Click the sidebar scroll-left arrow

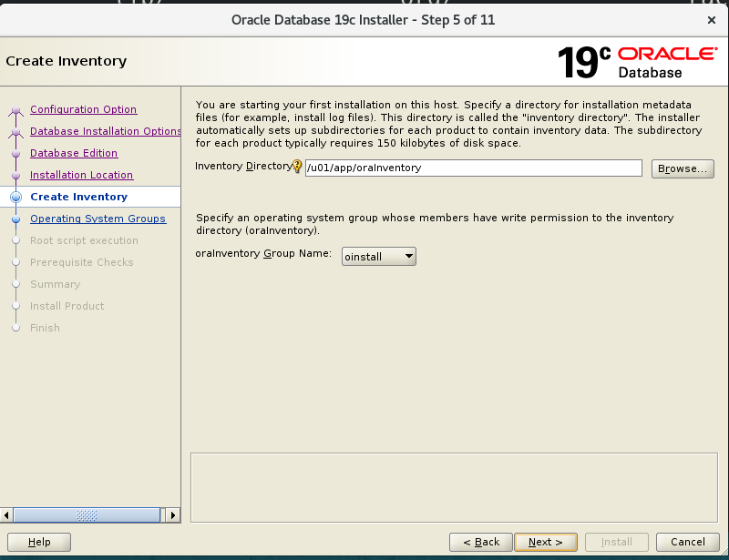click(x=6, y=514)
